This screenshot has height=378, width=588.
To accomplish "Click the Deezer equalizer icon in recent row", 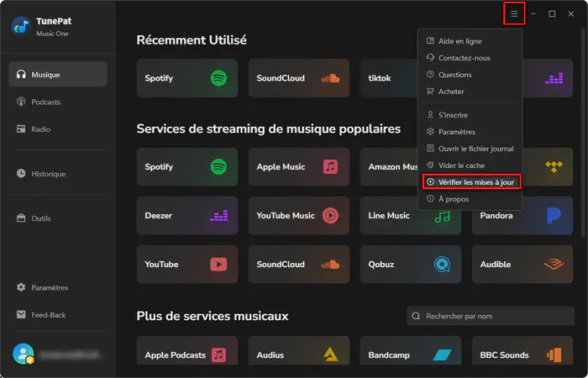I will tap(554, 78).
